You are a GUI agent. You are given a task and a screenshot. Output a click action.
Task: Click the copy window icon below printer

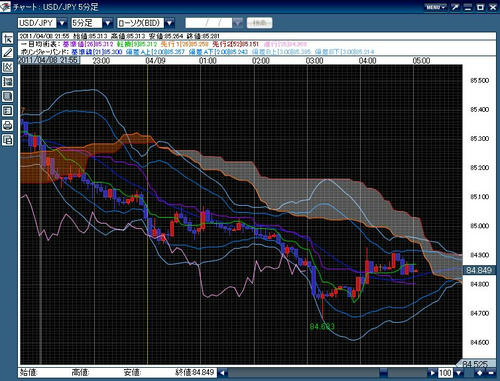(x=8, y=140)
